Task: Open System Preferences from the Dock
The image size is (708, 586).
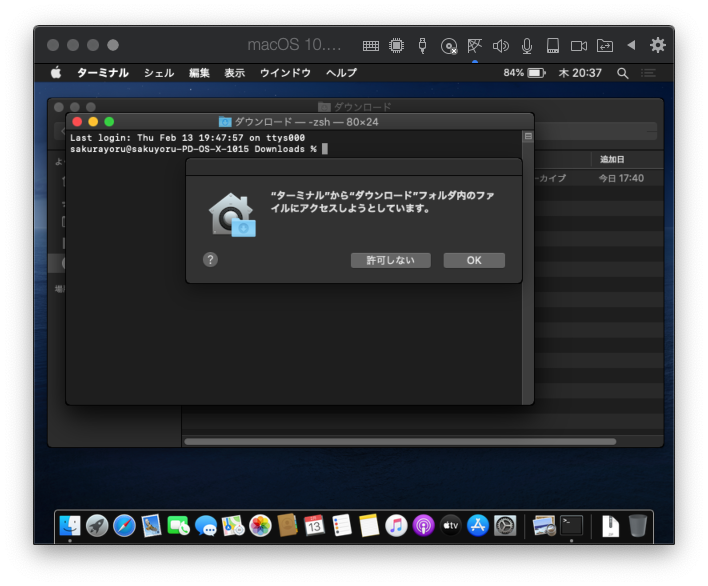Action: 505,526
